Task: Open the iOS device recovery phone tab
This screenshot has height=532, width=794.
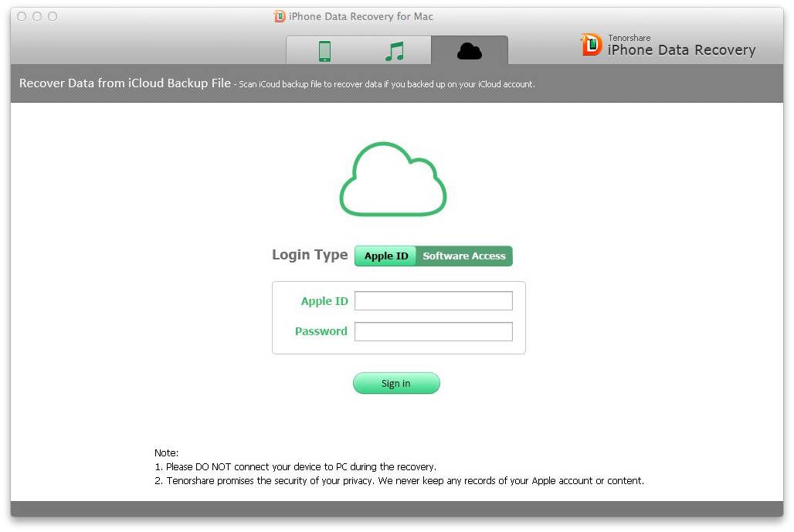Action: point(324,51)
